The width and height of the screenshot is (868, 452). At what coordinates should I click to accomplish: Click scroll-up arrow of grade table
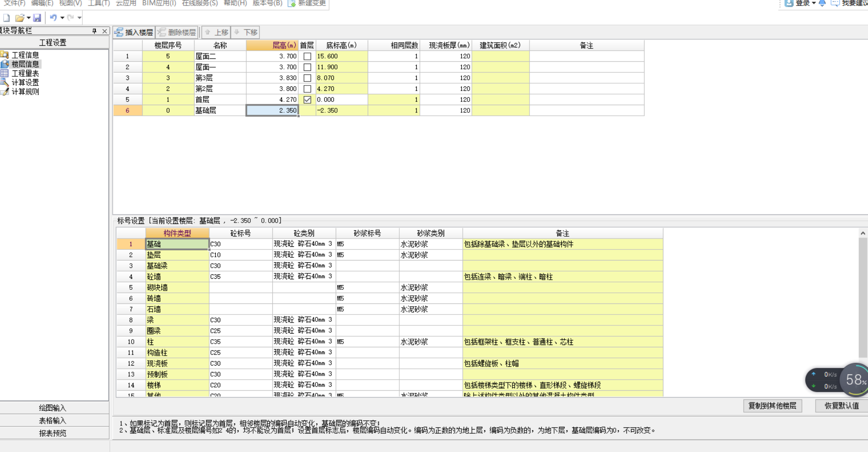(863, 233)
